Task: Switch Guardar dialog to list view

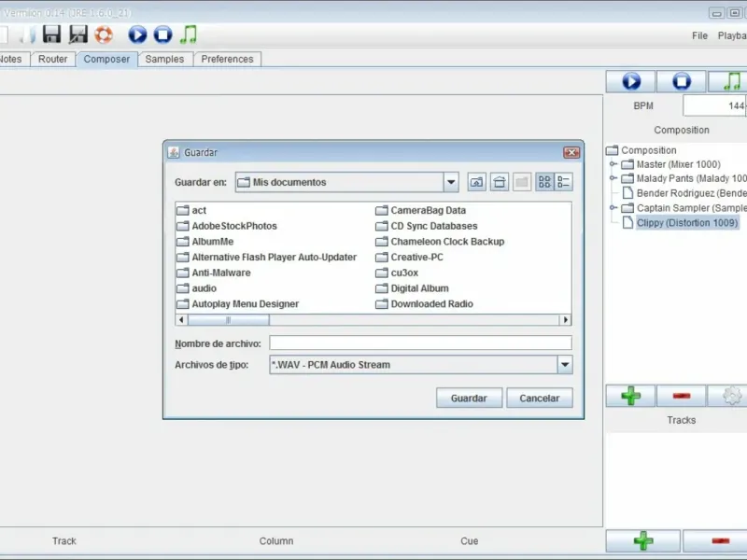Action: (544, 182)
